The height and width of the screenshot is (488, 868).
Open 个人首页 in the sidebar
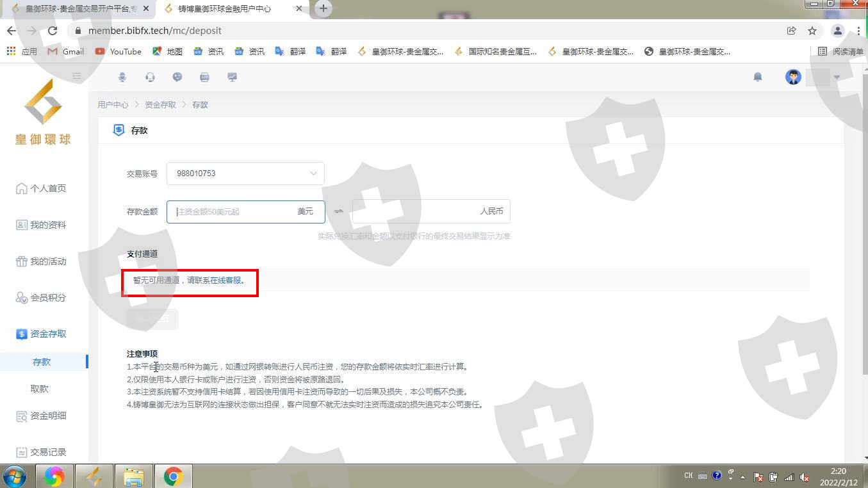(42, 188)
